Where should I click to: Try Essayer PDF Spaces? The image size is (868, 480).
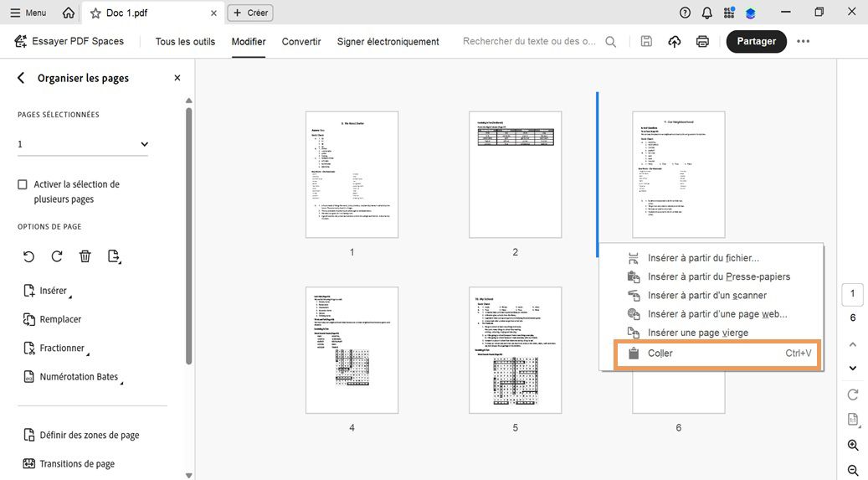(x=69, y=41)
